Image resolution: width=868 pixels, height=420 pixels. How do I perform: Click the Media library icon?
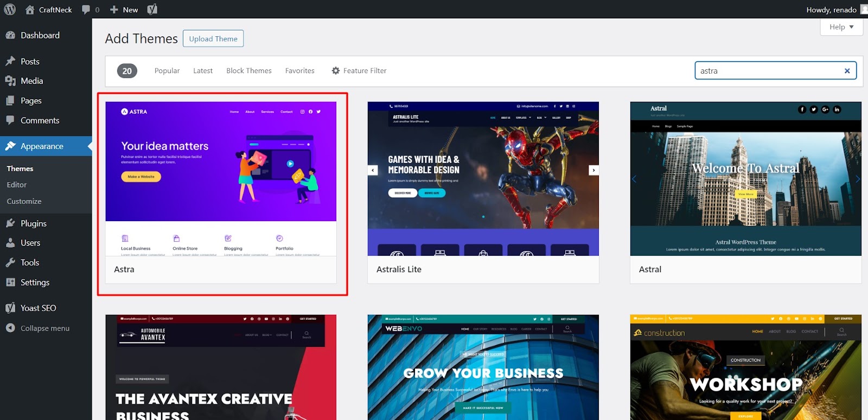coord(10,81)
